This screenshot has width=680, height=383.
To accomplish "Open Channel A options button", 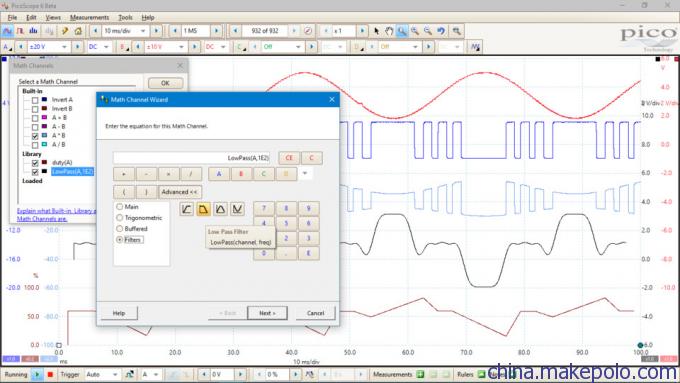I will click(x=7, y=47).
